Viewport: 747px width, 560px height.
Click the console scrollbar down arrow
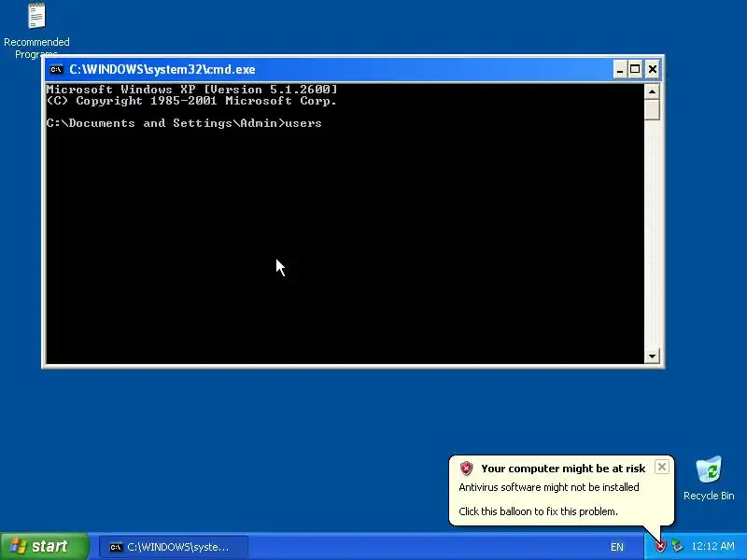coord(652,356)
